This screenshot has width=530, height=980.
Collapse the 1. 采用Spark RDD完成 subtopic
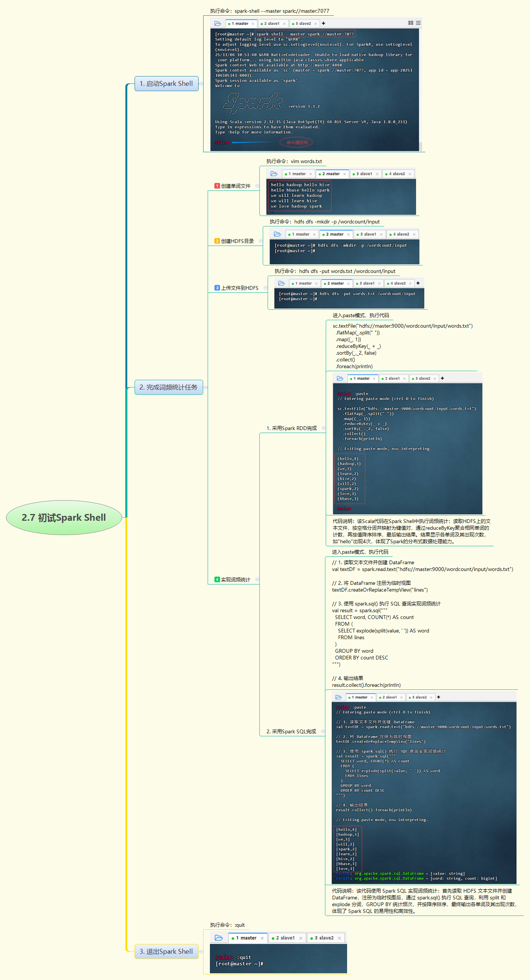pos(324,428)
